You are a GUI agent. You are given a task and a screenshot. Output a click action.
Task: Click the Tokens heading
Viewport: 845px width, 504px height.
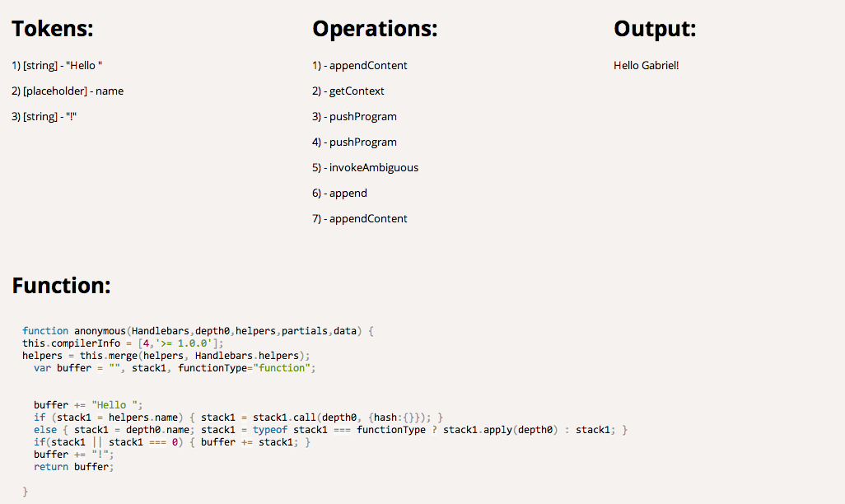(x=52, y=29)
